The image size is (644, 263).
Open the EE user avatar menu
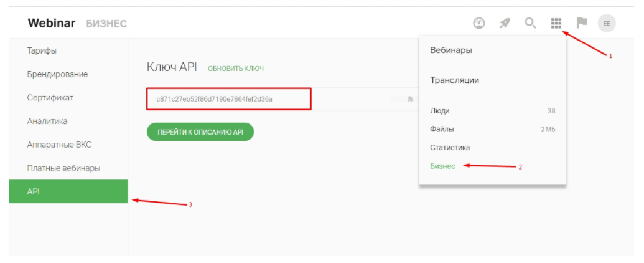[607, 24]
